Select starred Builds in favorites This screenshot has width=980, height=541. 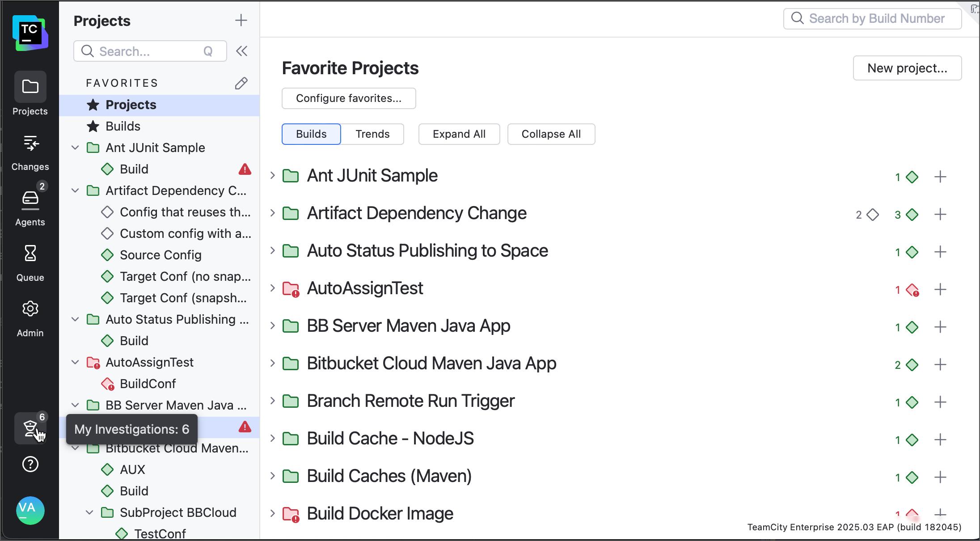point(122,126)
